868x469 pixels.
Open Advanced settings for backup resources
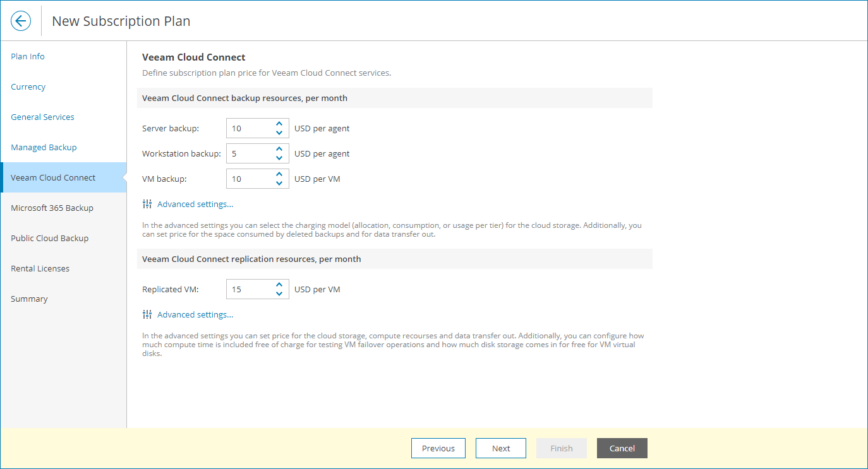coord(195,204)
